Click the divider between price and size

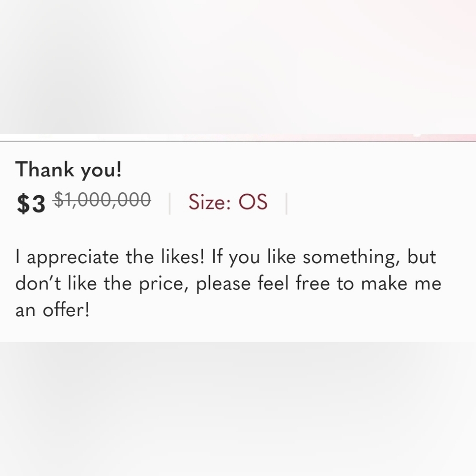click(x=169, y=203)
